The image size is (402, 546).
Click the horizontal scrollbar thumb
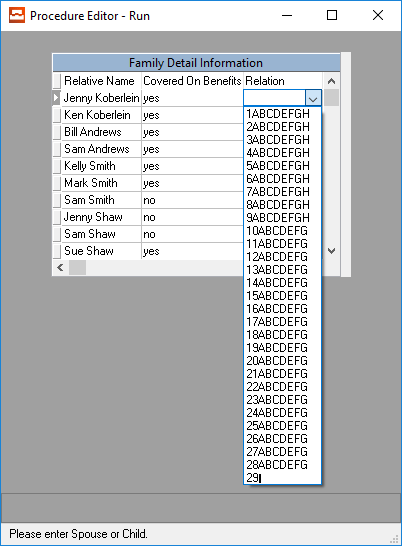77,267
